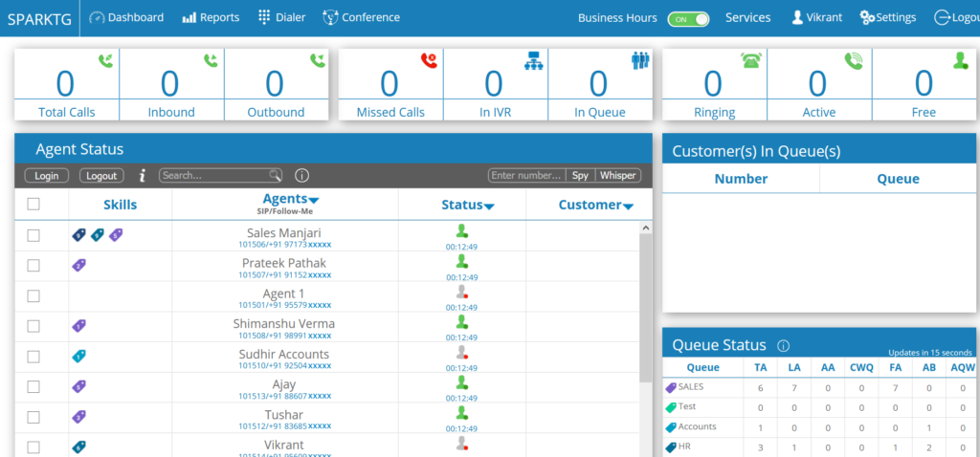Click the purple SALES queue tag icon
The height and width of the screenshot is (457, 980).
pyautogui.click(x=671, y=388)
